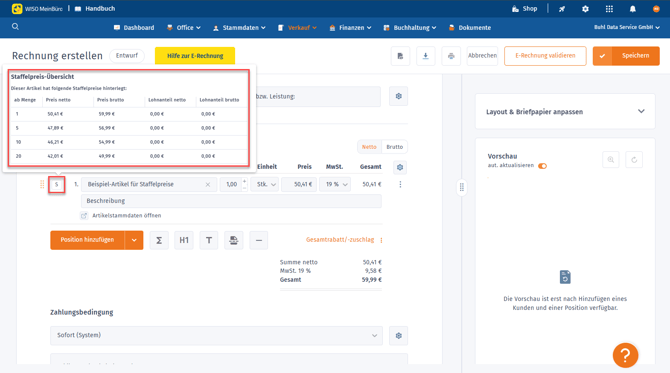Open three-dot menu of position 1

click(x=400, y=185)
